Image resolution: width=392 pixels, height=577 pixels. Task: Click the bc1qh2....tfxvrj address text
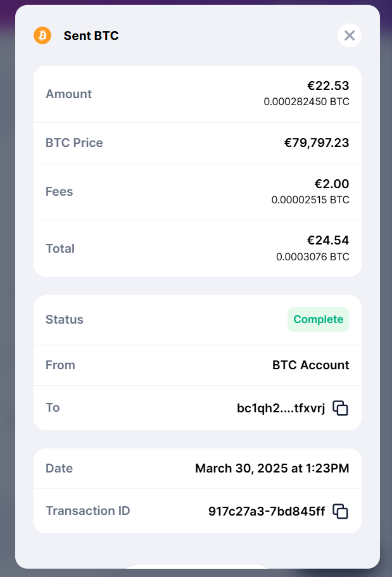[281, 409]
